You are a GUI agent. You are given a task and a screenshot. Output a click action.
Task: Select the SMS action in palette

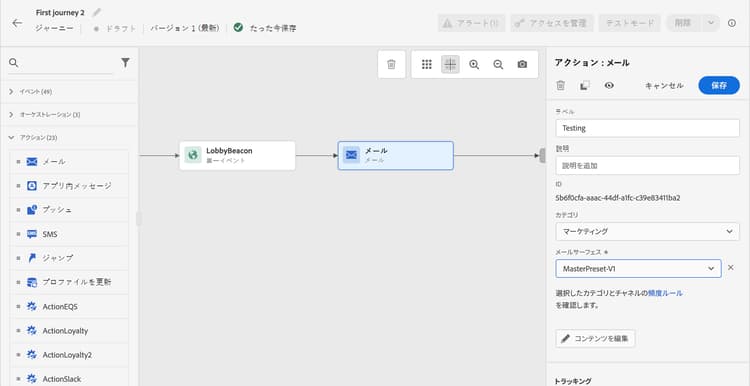coord(69,234)
